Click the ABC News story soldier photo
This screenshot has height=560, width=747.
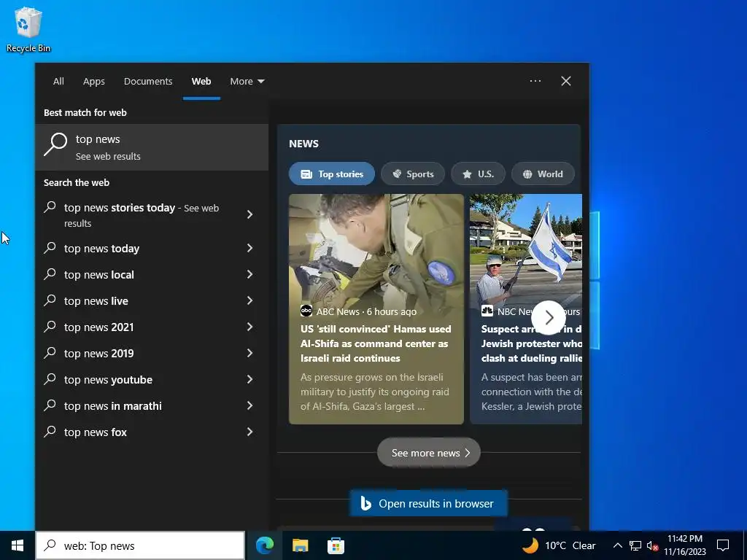(x=376, y=248)
